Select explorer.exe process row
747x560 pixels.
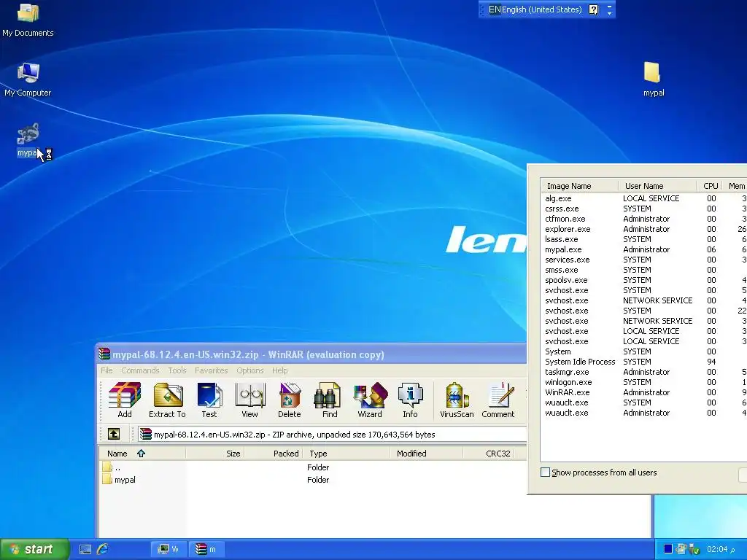pyautogui.click(x=644, y=229)
